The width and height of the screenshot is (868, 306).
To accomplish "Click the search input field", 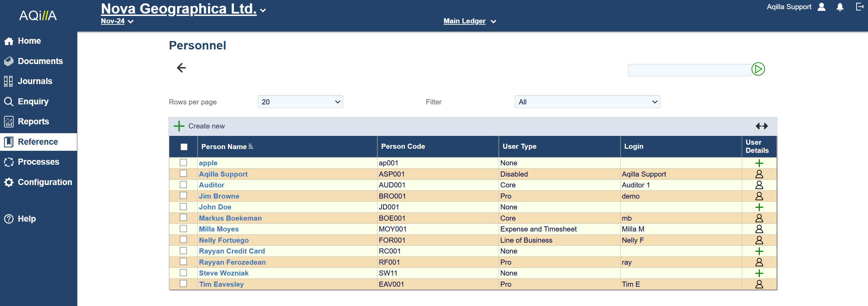I will click(689, 70).
